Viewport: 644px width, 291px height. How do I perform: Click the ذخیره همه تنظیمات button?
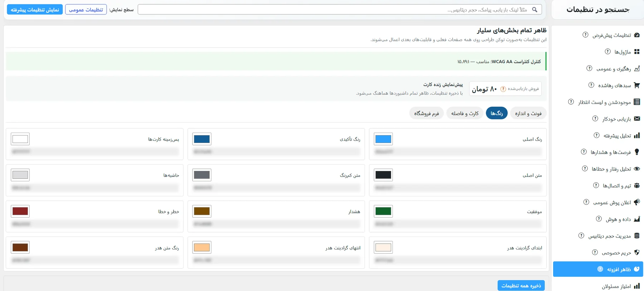(x=521, y=286)
